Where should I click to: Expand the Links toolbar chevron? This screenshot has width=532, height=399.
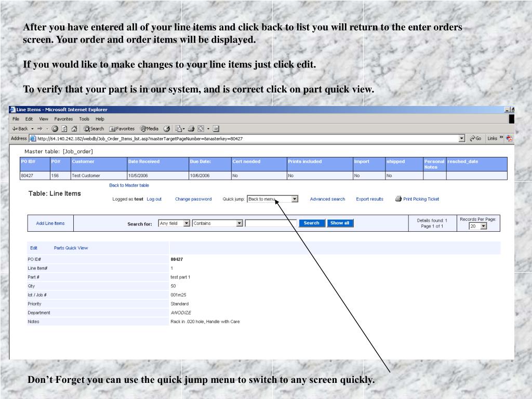tap(501, 137)
